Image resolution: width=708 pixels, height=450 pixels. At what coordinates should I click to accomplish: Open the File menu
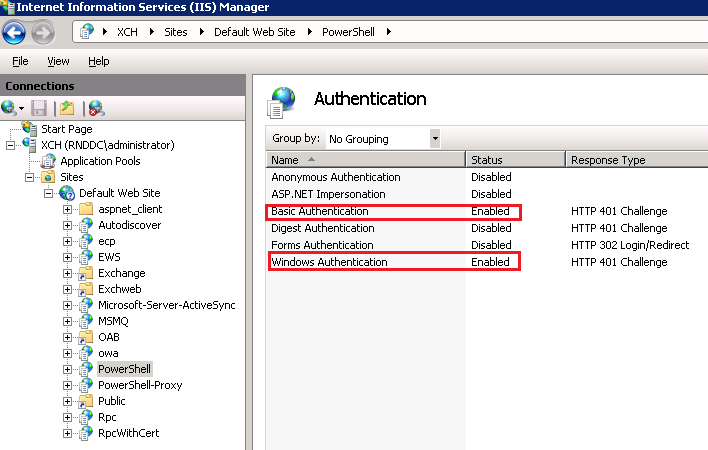(x=20, y=61)
